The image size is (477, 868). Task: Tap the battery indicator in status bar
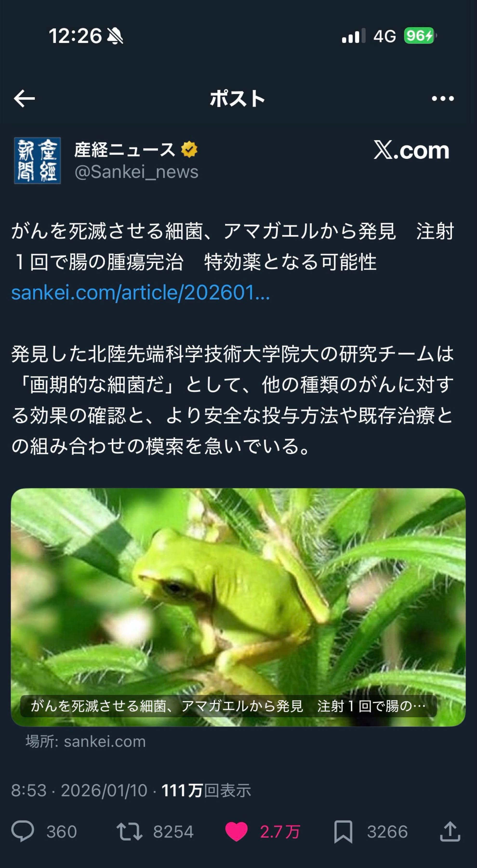pyautogui.click(x=420, y=36)
